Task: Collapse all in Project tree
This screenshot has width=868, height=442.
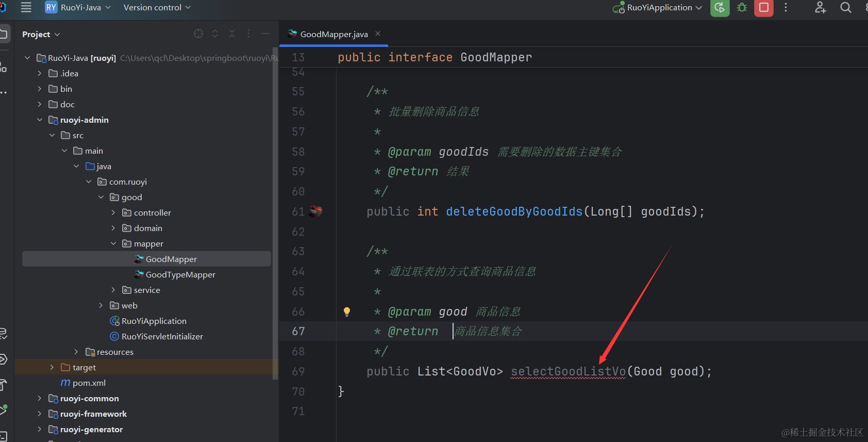Action: 232,34
